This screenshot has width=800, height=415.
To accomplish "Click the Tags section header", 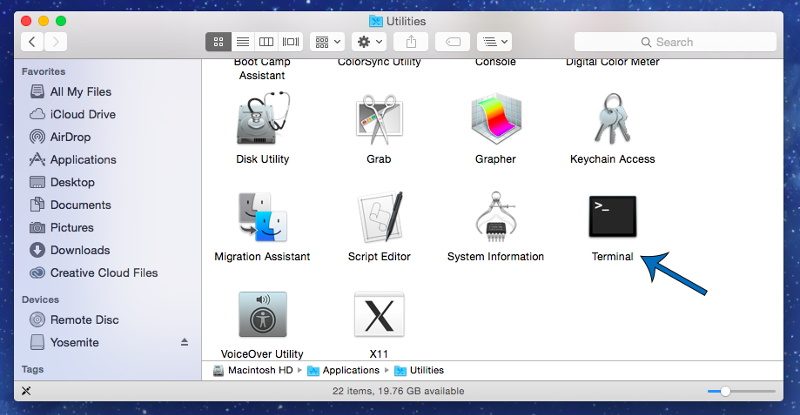I will pyautogui.click(x=33, y=369).
